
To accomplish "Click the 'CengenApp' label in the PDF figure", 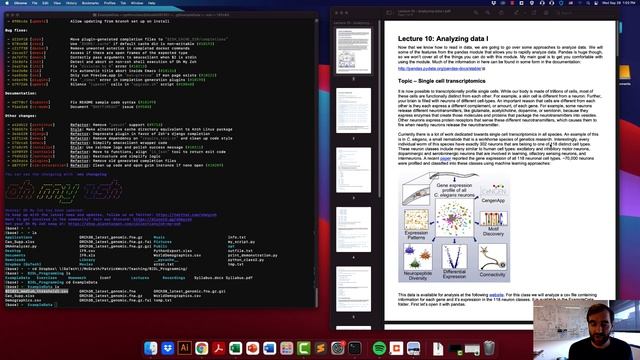I will (x=493, y=200).
